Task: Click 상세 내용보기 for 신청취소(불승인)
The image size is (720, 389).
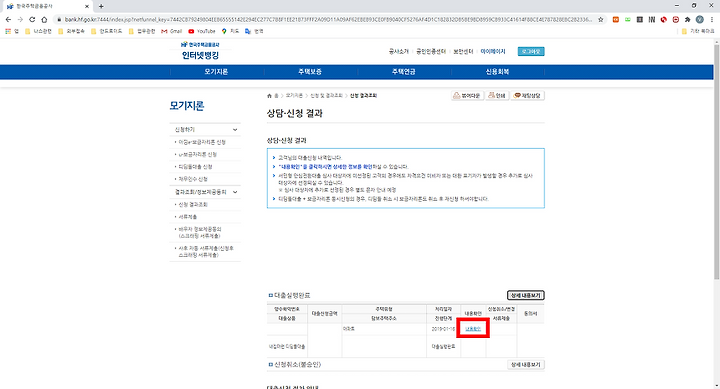Action: pyautogui.click(x=526, y=365)
